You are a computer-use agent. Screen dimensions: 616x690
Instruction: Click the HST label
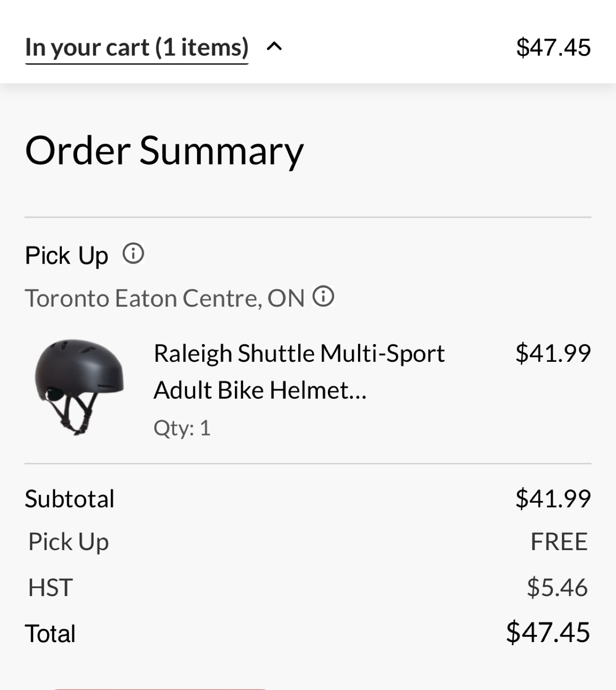click(x=50, y=587)
